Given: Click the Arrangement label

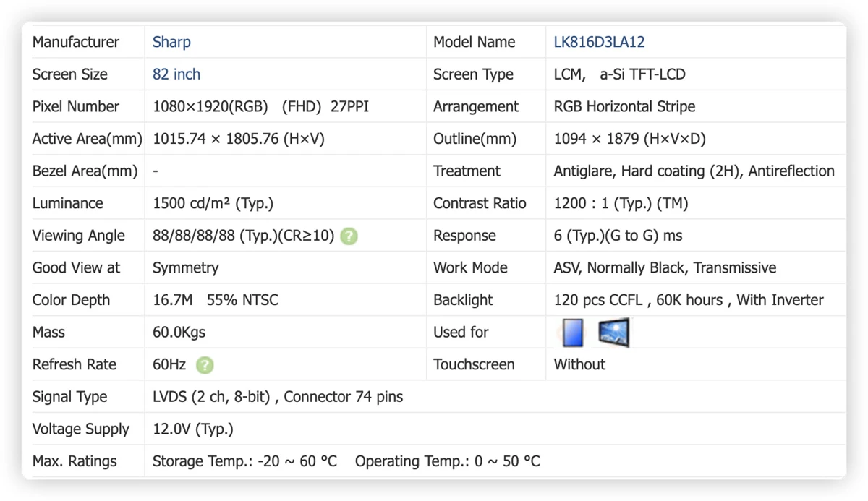Looking at the screenshot, I should point(476,106).
